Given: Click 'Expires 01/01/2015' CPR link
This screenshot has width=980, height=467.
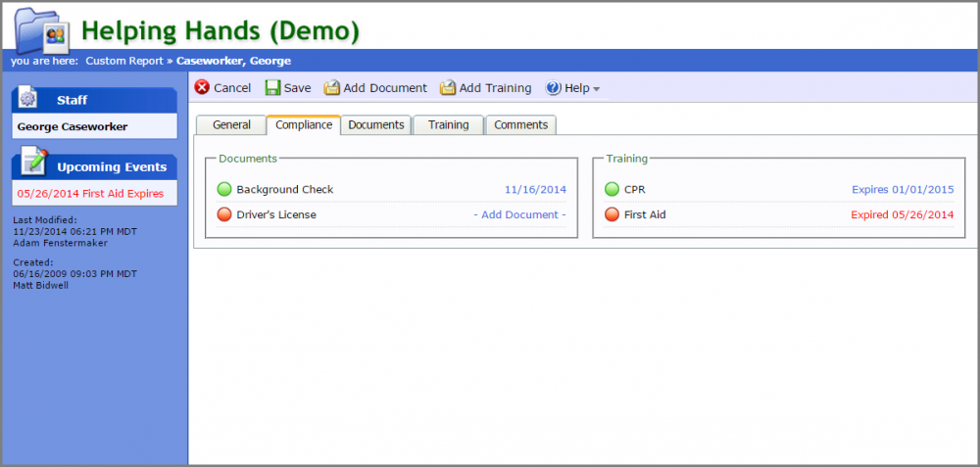Looking at the screenshot, I should tap(904, 189).
